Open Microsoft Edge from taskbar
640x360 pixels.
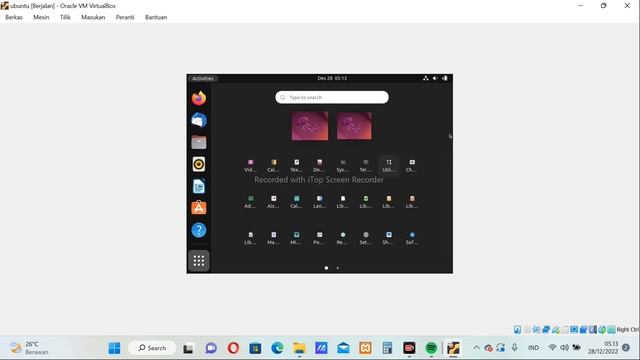[277, 348]
